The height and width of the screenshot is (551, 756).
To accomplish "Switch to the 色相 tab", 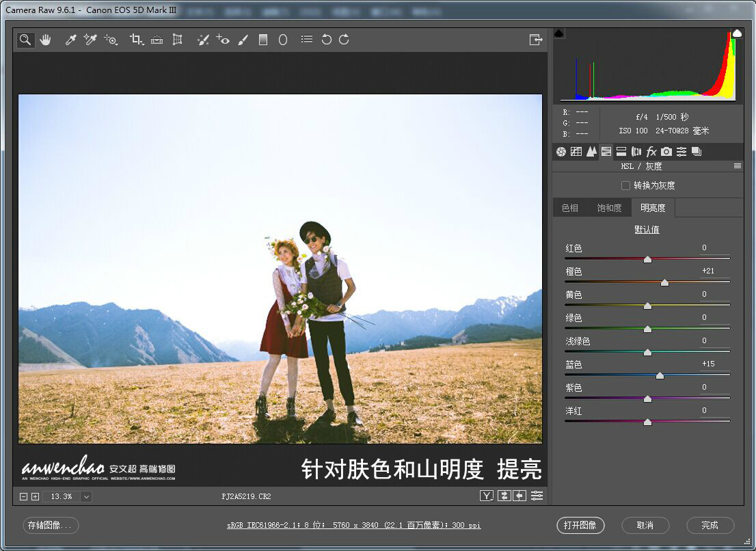I will point(570,208).
